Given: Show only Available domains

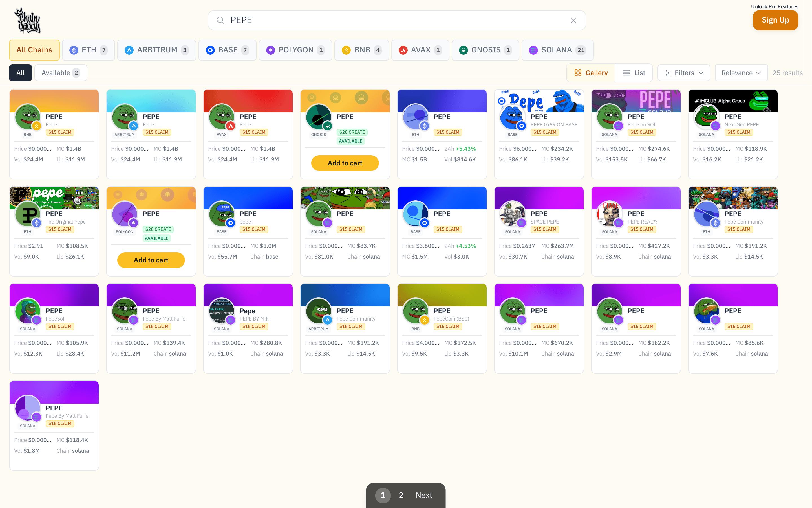Looking at the screenshot, I should [x=61, y=73].
